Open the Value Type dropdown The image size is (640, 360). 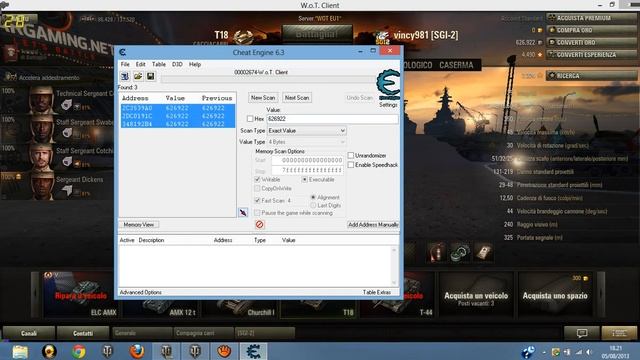[307, 142]
